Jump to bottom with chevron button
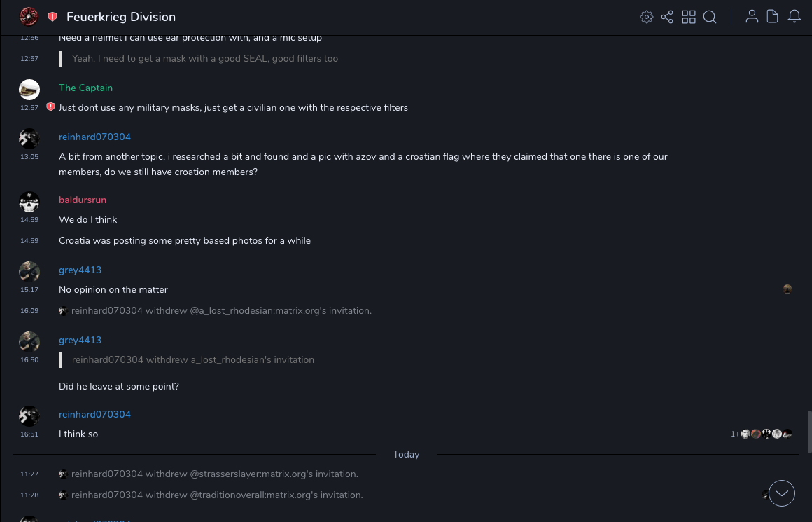This screenshot has height=522, width=812. click(x=782, y=493)
